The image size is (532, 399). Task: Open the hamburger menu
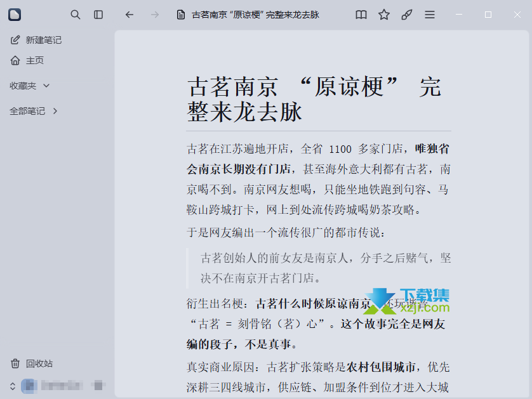(430, 15)
